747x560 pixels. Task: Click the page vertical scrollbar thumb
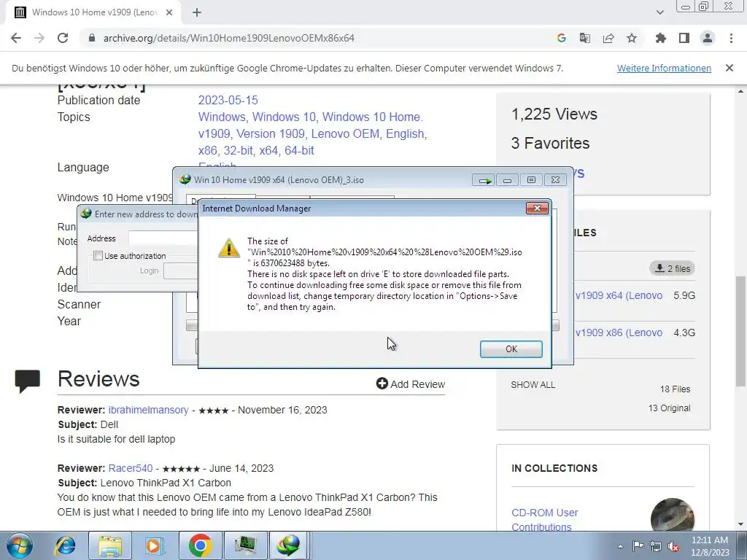pos(741,331)
